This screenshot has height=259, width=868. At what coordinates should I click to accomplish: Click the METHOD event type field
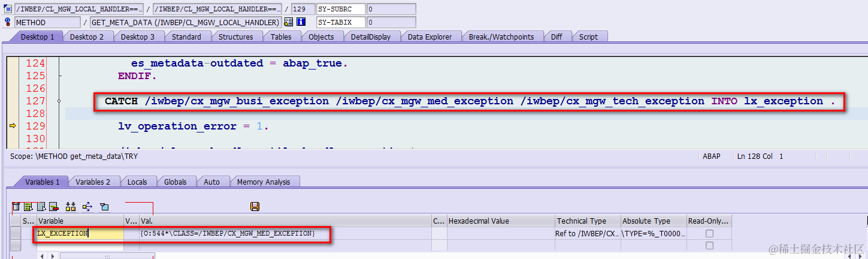(47, 22)
